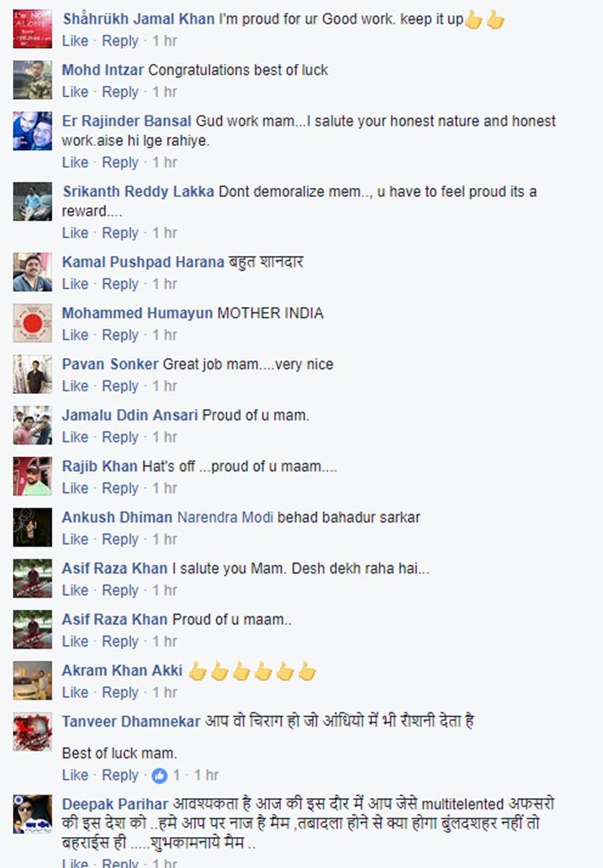Open Mohammed Humayun's red circle avatar
Image resolution: width=603 pixels, height=868 pixels.
(x=33, y=323)
